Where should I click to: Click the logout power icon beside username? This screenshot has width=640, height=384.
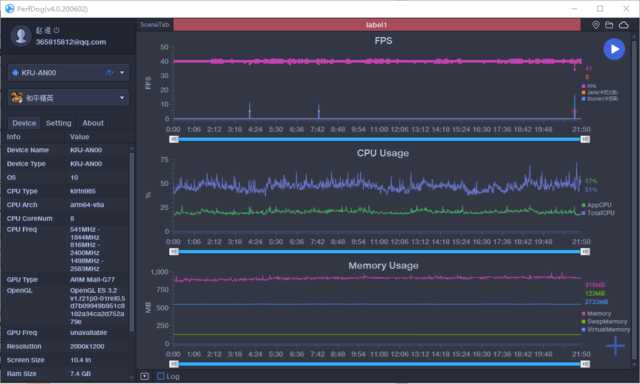(x=56, y=30)
